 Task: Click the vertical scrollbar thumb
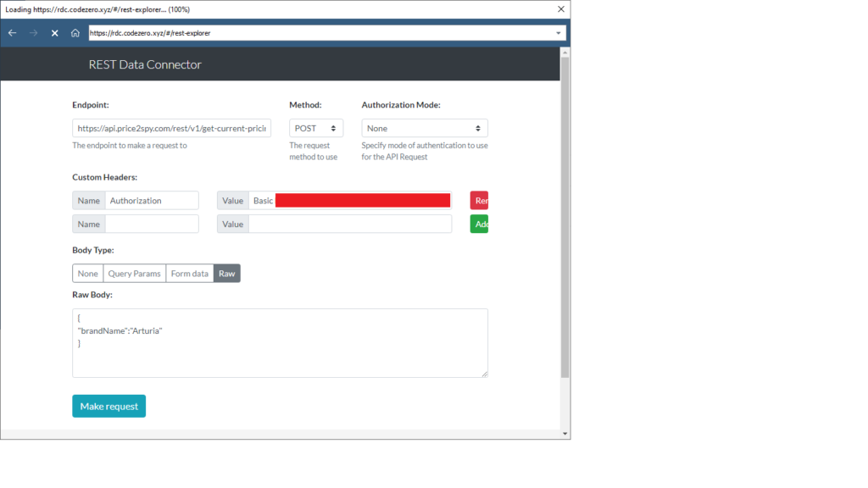565,218
